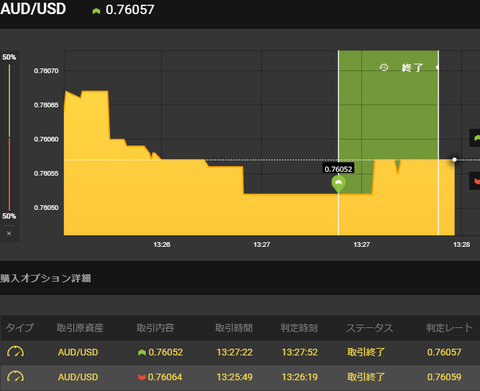This screenshot has width=480, height=391.
Task: Click the current rate 0.76057 in header
Action: tap(130, 10)
